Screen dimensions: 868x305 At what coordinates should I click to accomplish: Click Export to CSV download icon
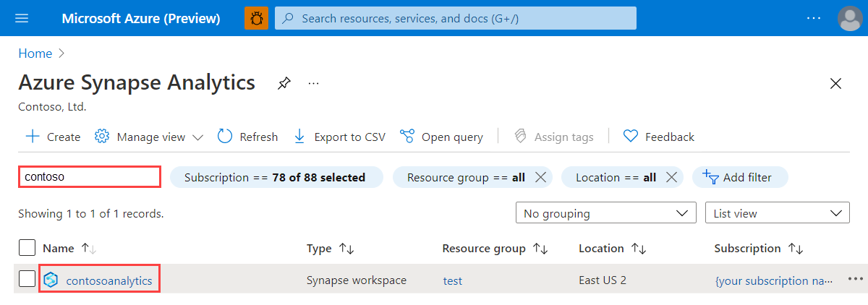[299, 137]
